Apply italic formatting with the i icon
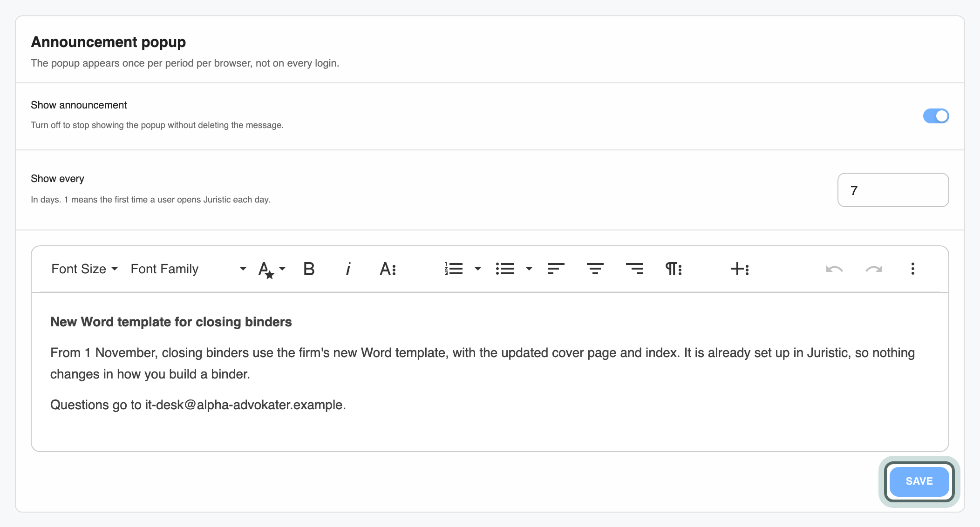Screen dimensions: 980x527 348,269
